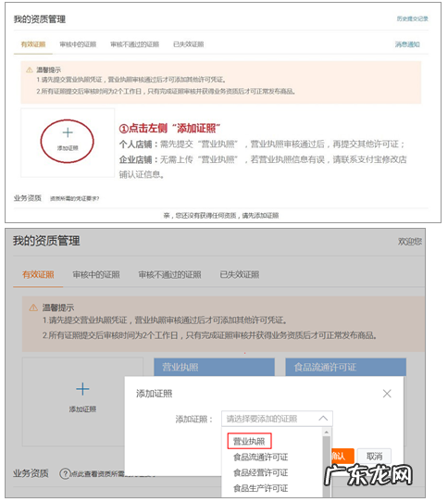Viewport: 448px width, 502px height.
Task: Close the 添加证照 dialog with X
Action: pyautogui.click(x=387, y=394)
